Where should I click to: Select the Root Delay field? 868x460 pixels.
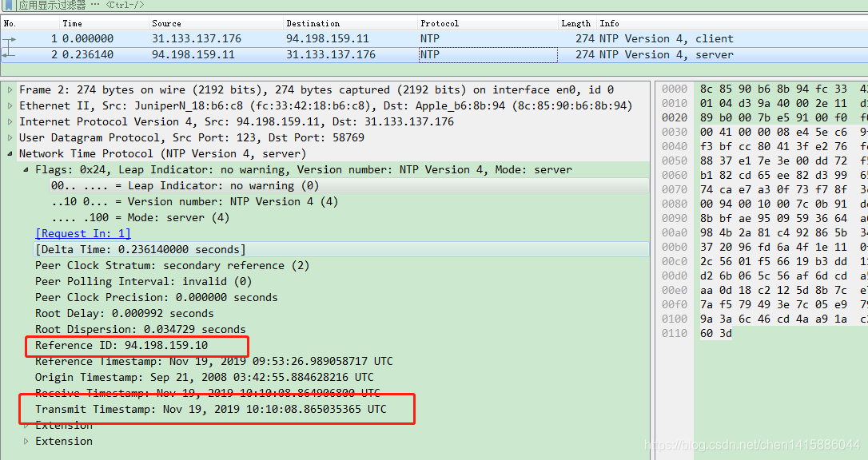point(124,314)
